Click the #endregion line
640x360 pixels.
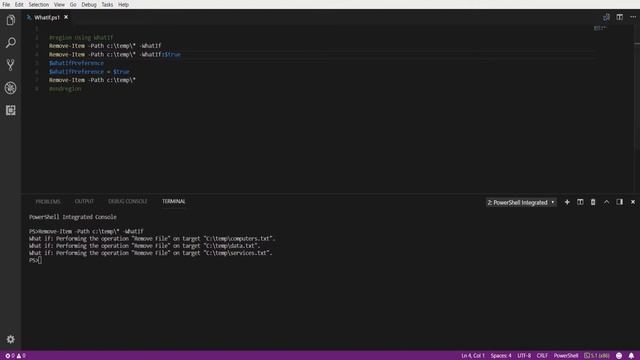point(65,89)
